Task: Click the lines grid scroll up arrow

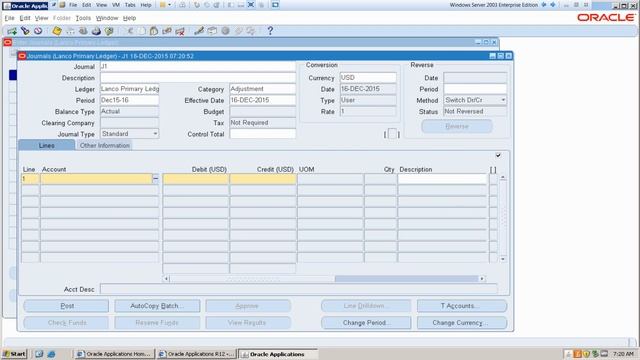Action: [x=503, y=178]
